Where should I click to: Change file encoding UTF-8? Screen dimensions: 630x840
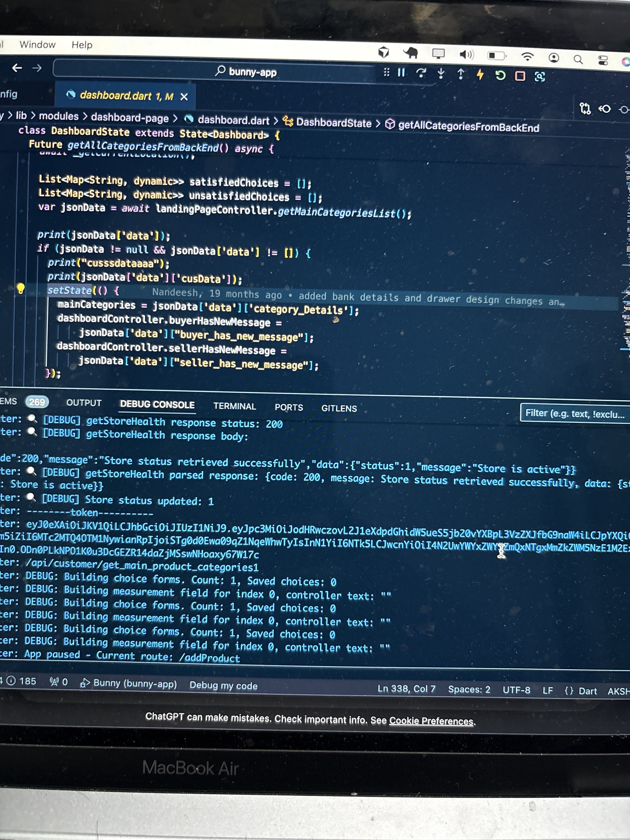pyautogui.click(x=516, y=690)
